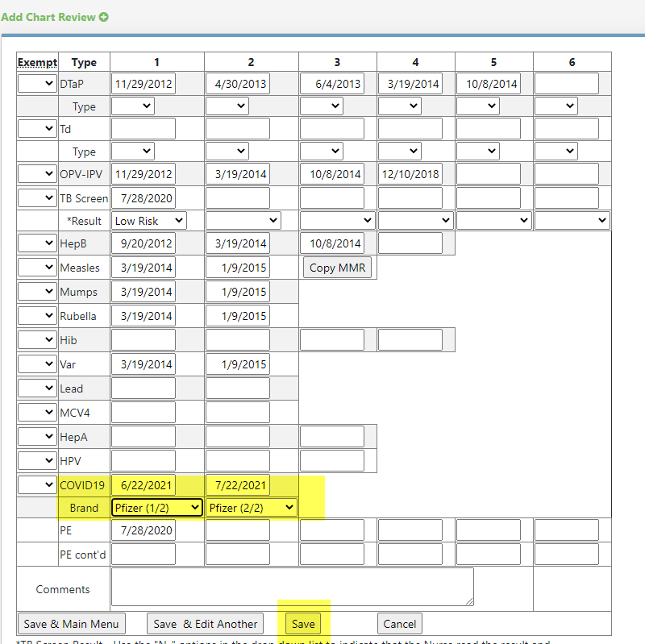Viewport: 645px width, 644px height.
Task: Click the empty Lead dose 1 field
Action: pyautogui.click(x=144, y=388)
